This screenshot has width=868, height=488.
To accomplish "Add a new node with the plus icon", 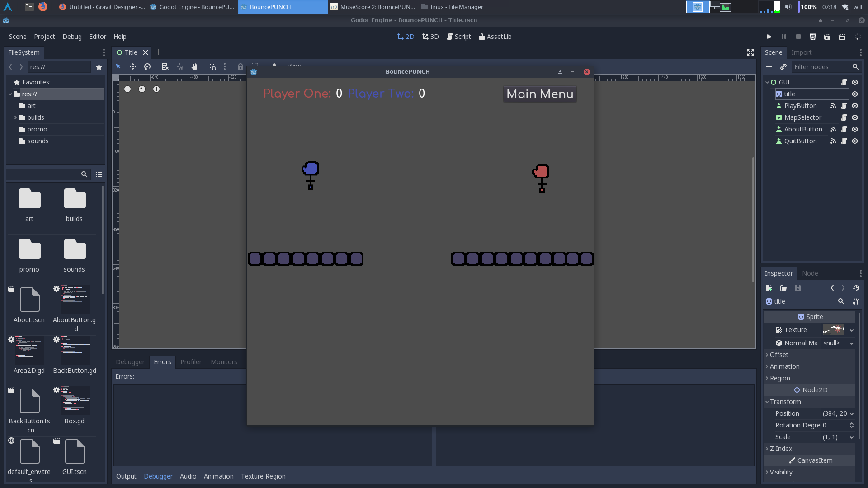I will [769, 67].
